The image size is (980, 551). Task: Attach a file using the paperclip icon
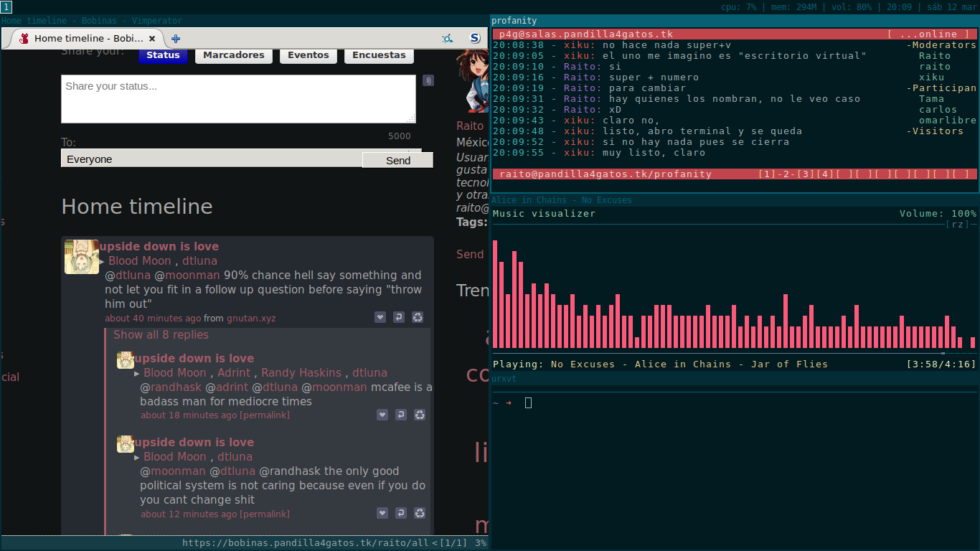pyautogui.click(x=428, y=80)
